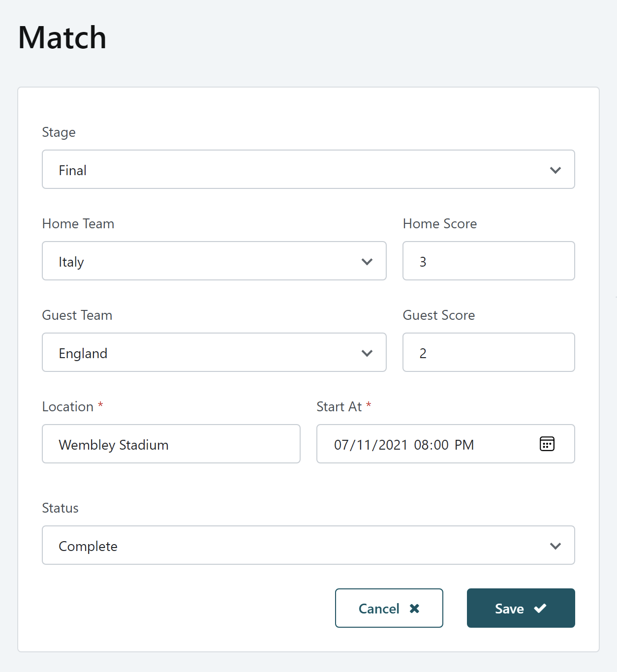Click the Guest Score field containing 2
The image size is (617, 672).
click(488, 352)
